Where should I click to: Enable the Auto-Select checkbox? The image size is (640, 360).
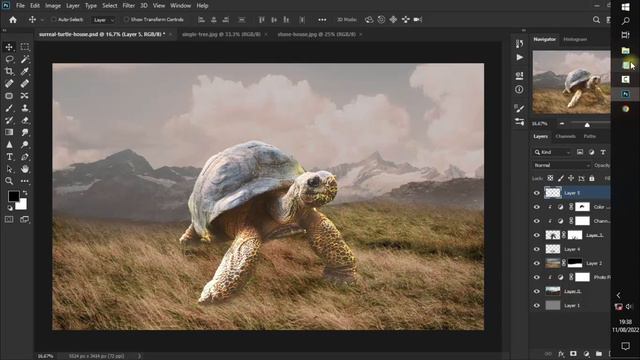pyautogui.click(x=53, y=20)
